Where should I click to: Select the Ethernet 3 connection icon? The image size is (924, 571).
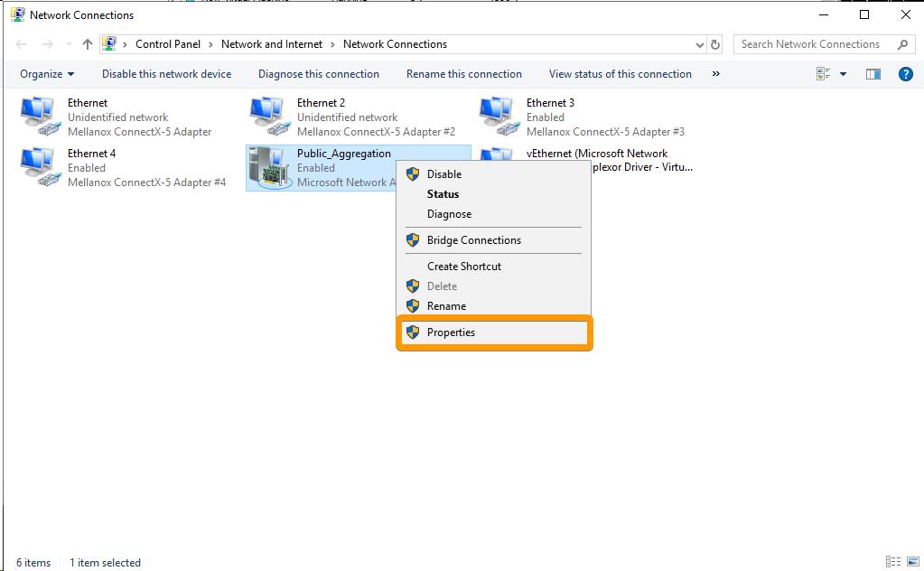[x=497, y=113]
